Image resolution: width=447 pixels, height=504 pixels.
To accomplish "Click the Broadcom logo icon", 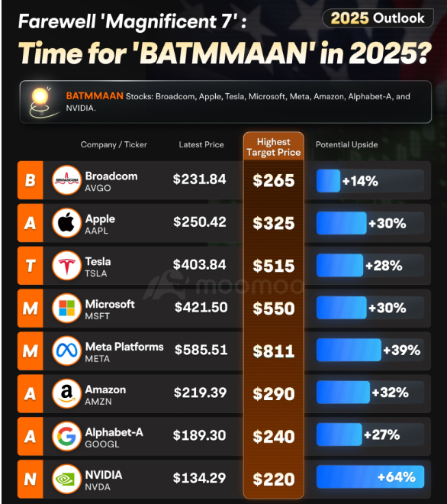I will click(x=66, y=180).
